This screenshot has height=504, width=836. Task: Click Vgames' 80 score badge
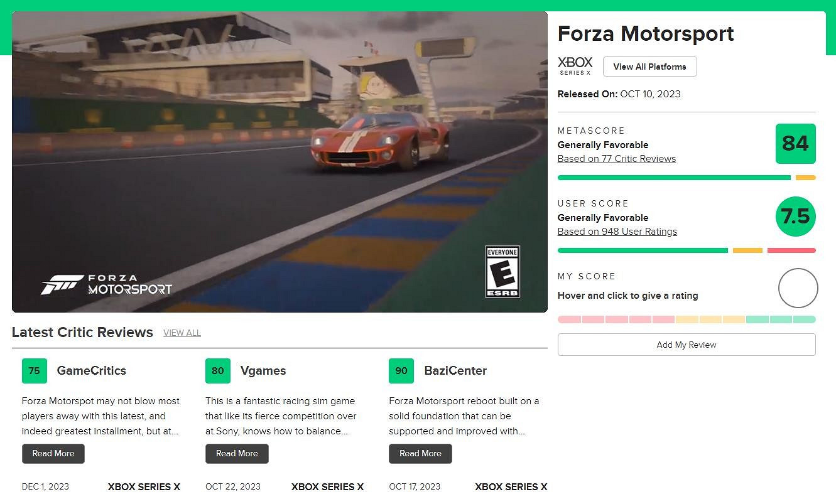click(217, 371)
